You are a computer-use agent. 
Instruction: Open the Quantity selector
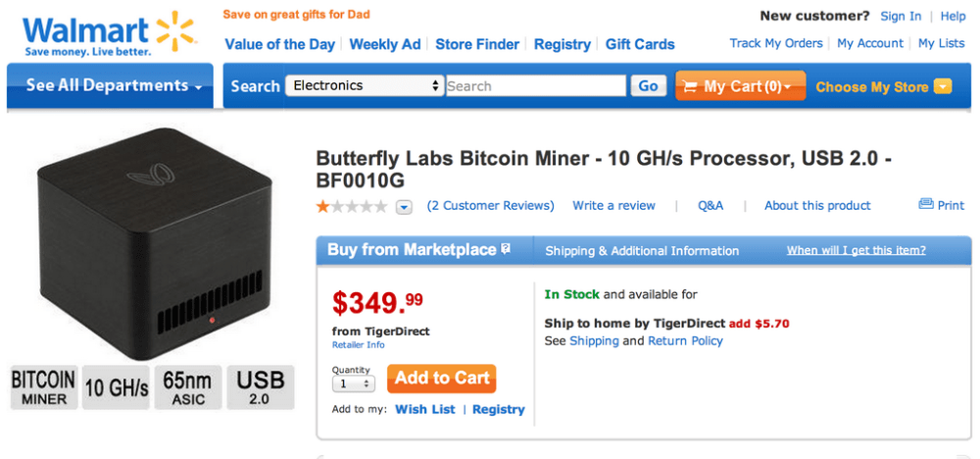coord(354,384)
